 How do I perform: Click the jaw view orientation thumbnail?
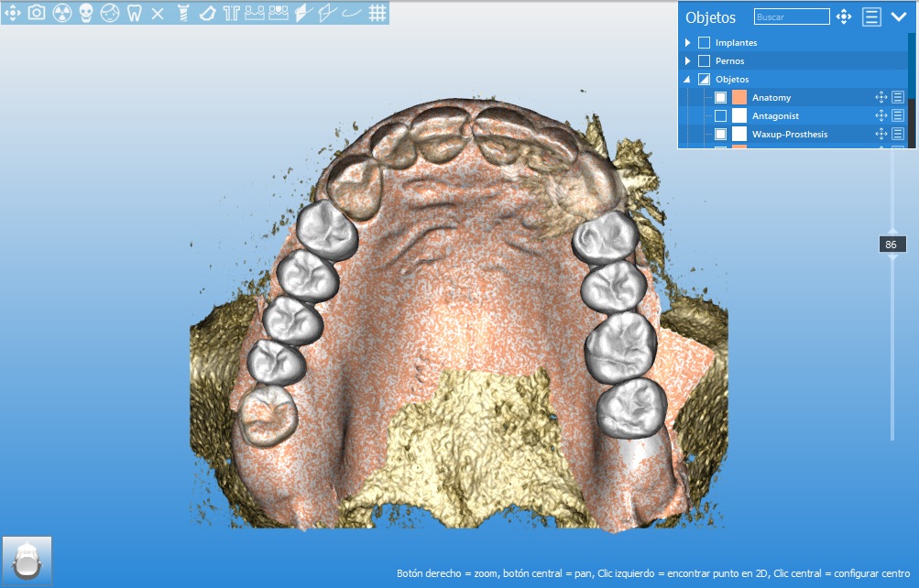click(27, 561)
